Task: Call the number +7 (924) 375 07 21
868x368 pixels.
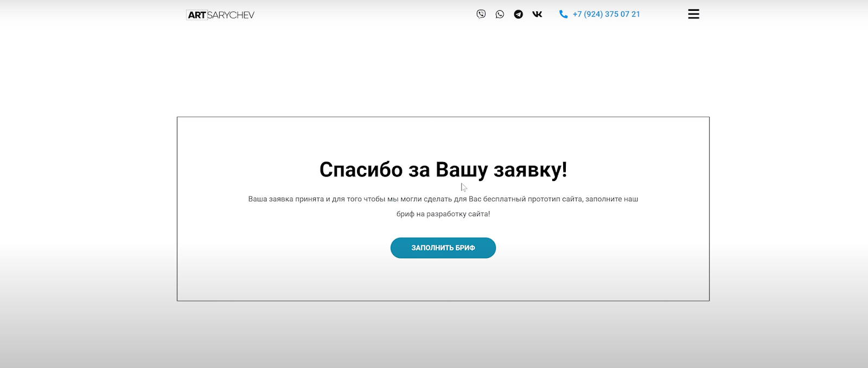Action: (x=606, y=14)
